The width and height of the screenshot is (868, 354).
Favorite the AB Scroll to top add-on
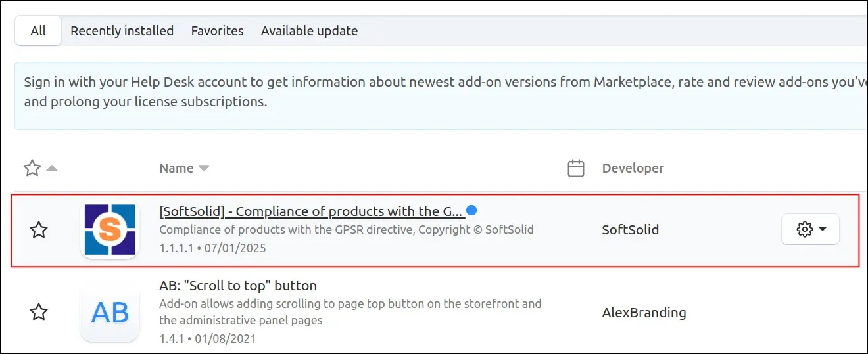click(x=39, y=312)
